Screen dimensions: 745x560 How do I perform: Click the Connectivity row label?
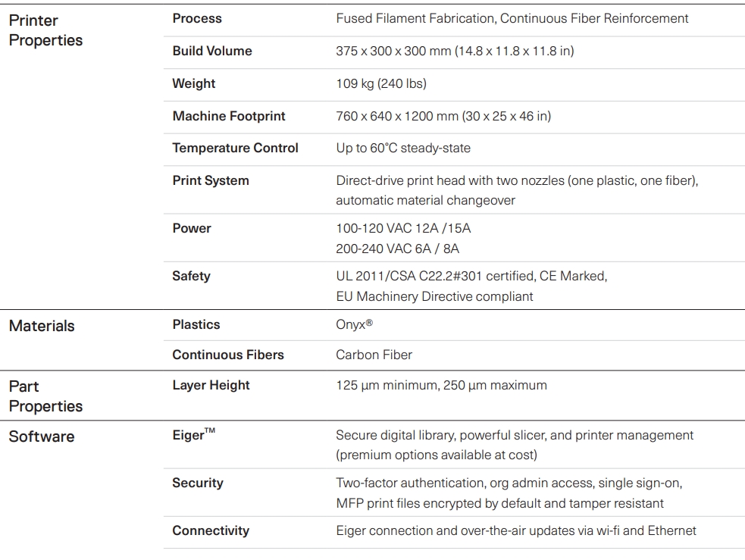click(x=211, y=530)
